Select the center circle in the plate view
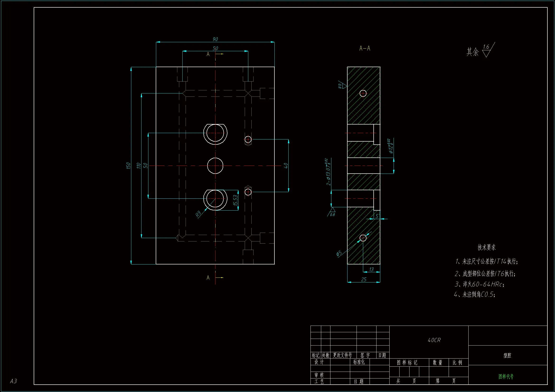This screenshot has width=555, height=392. click(215, 166)
